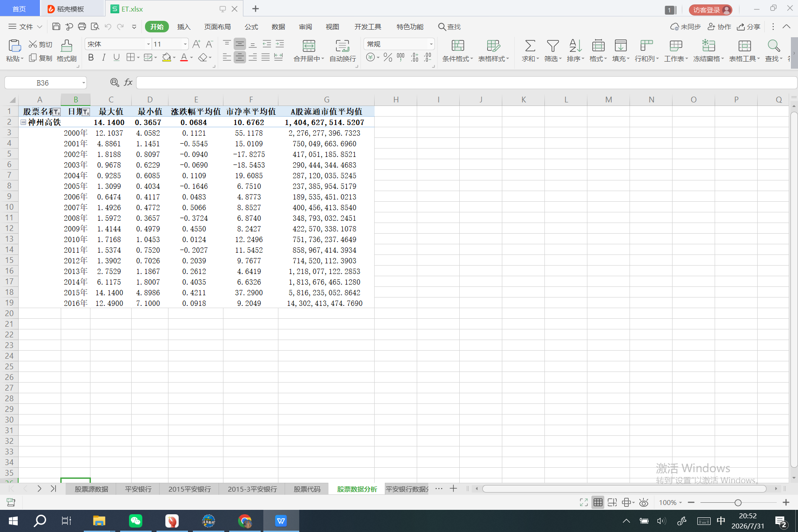Click the Paste clipboard icon
This screenshot has height=532, width=798.
coord(15,46)
